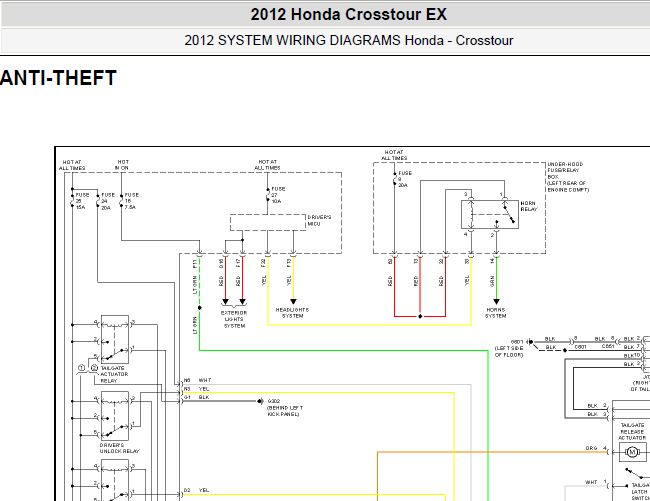The width and height of the screenshot is (650, 501).
Task: Click the HORN RELAY label
Action: 529,206
